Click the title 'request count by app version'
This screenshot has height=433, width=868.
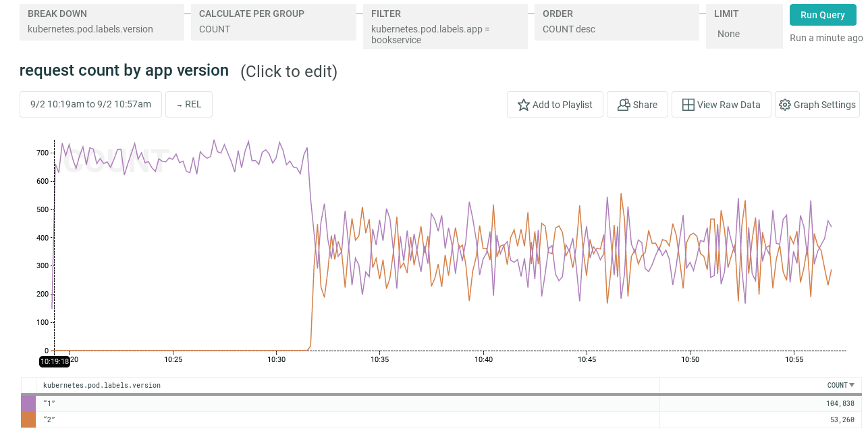[x=124, y=70]
